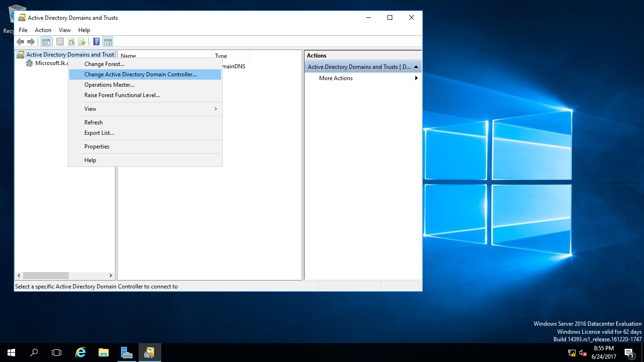Open the View menu in the menu bar
This screenshot has width=644, height=362.
(65, 30)
